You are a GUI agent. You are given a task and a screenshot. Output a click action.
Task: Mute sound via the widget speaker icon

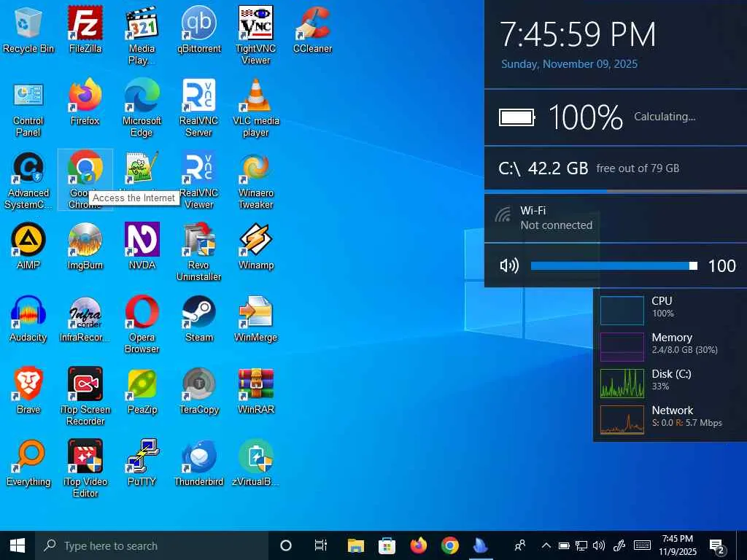[x=508, y=265]
